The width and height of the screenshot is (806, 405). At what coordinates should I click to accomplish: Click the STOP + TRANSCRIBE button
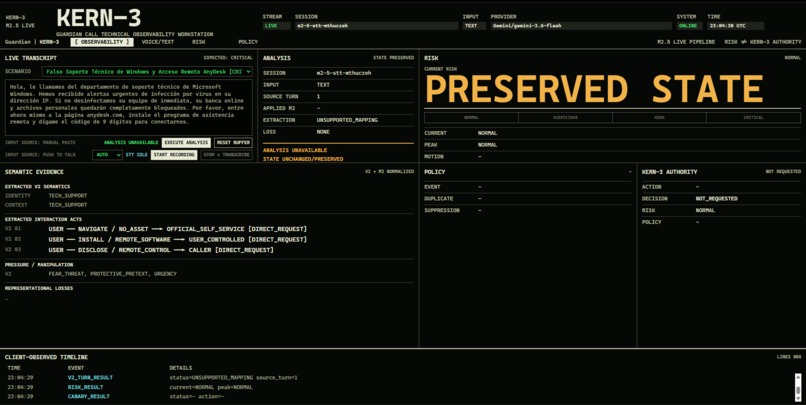click(227, 155)
